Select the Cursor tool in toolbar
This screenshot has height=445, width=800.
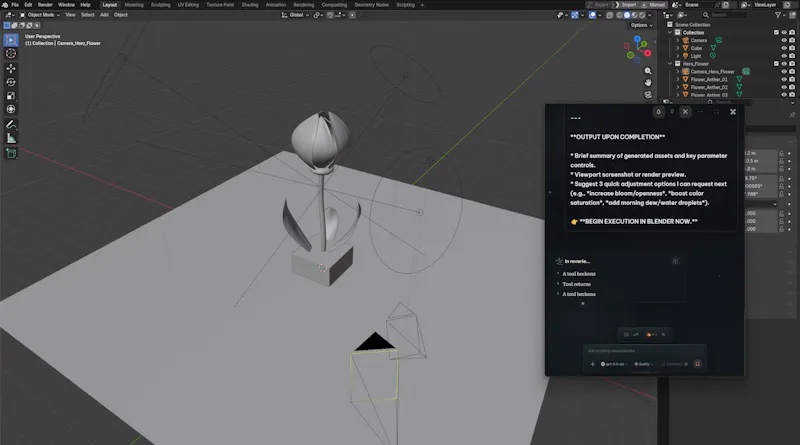[x=11, y=54]
